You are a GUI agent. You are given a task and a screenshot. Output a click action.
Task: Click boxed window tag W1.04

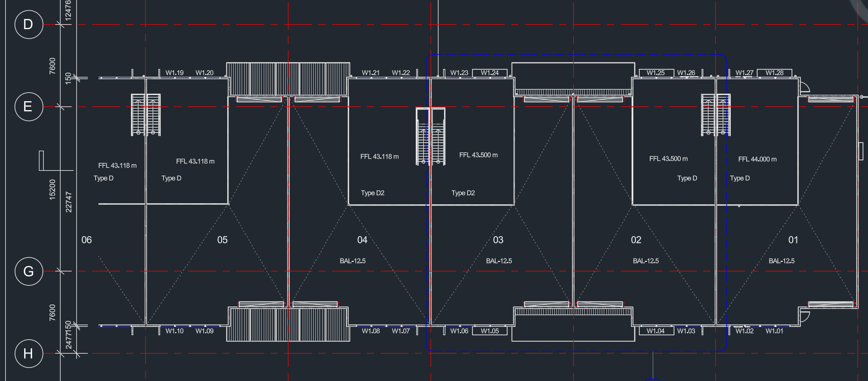tap(656, 331)
